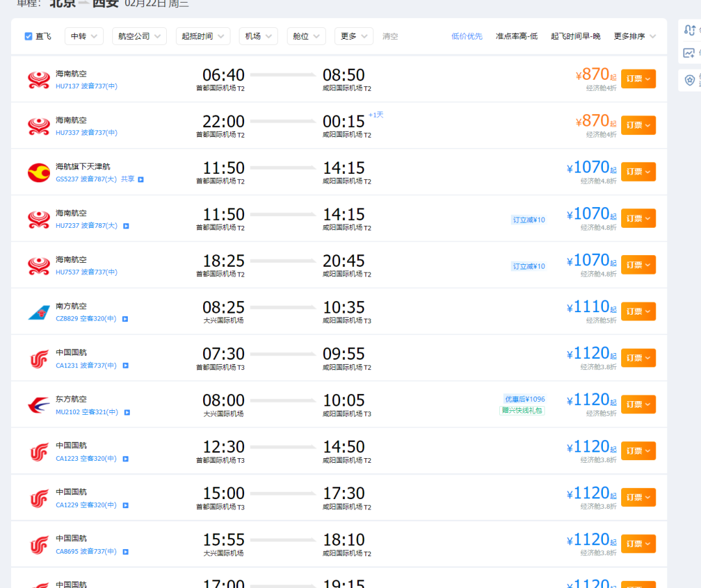The image size is (701, 588).
Task: Click Air China logo on CA8695 row
Action: tap(39, 545)
